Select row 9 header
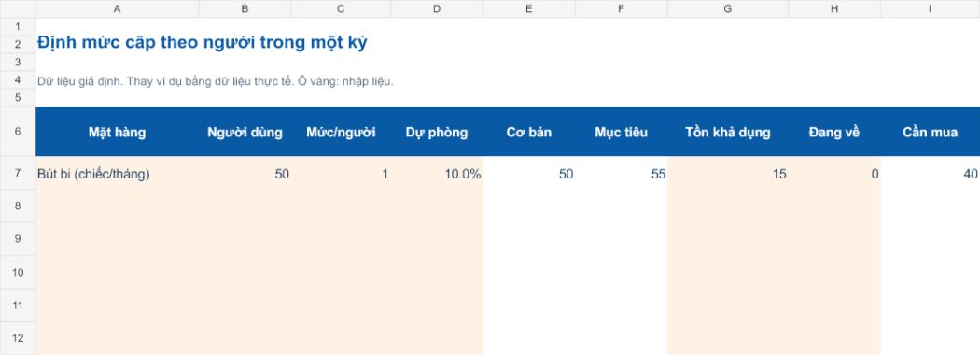This screenshot has height=355, width=980. [18, 238]
